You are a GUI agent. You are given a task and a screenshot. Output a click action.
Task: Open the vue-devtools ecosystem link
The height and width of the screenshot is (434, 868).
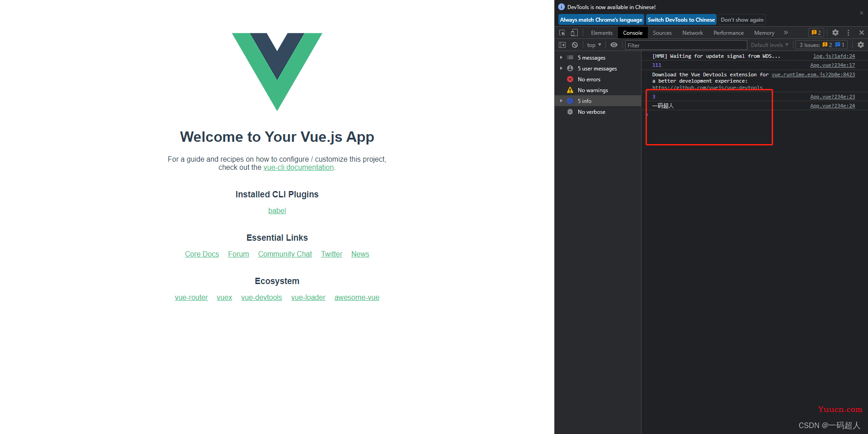click(261, 297)
